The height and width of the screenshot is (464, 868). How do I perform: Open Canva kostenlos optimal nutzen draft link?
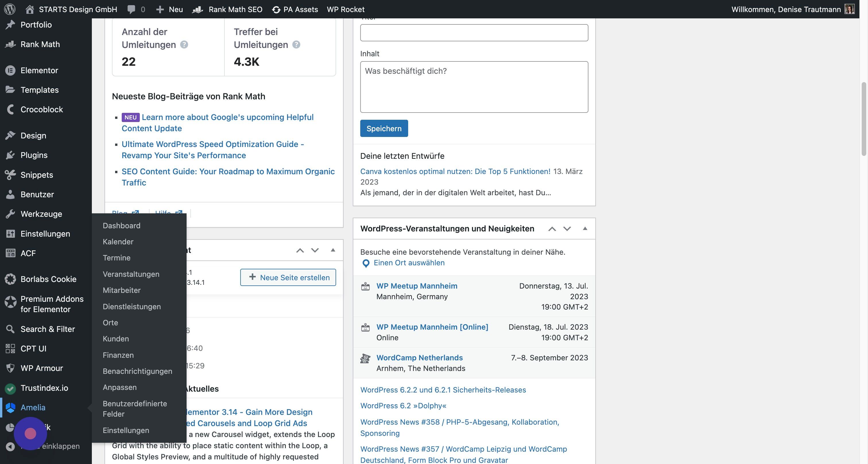pyautogui.click(x=455, y=171)
